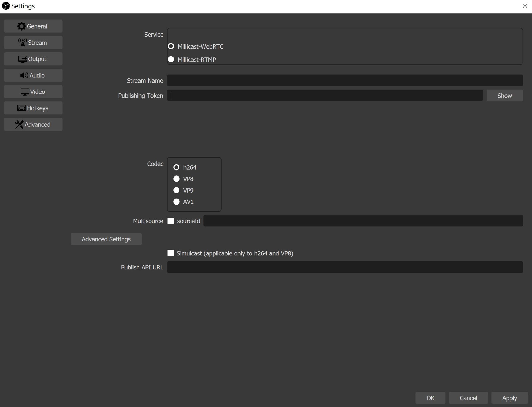Show the Publishing Token value
The image size is (532, 407).
coord(504,95)
